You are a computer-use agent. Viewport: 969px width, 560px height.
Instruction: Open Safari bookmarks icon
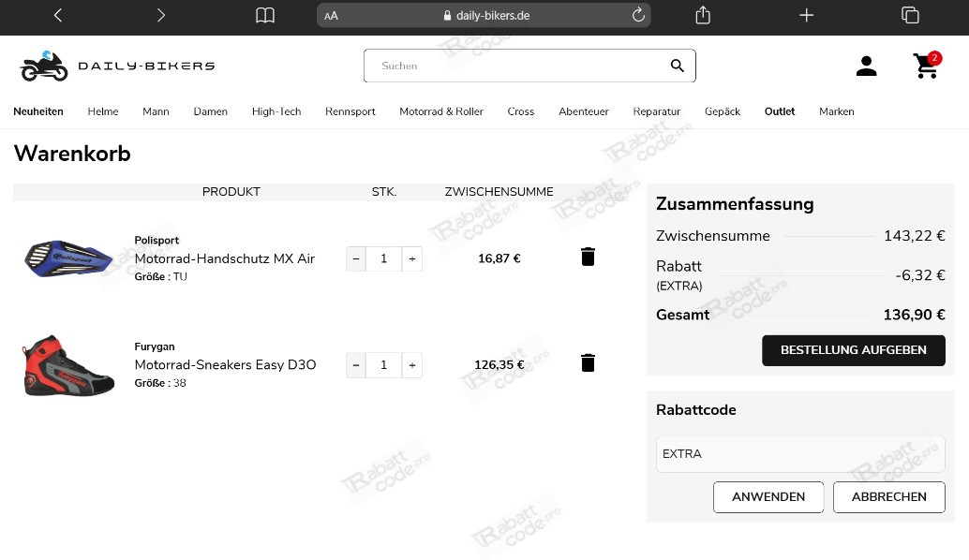tap(265, 15)
